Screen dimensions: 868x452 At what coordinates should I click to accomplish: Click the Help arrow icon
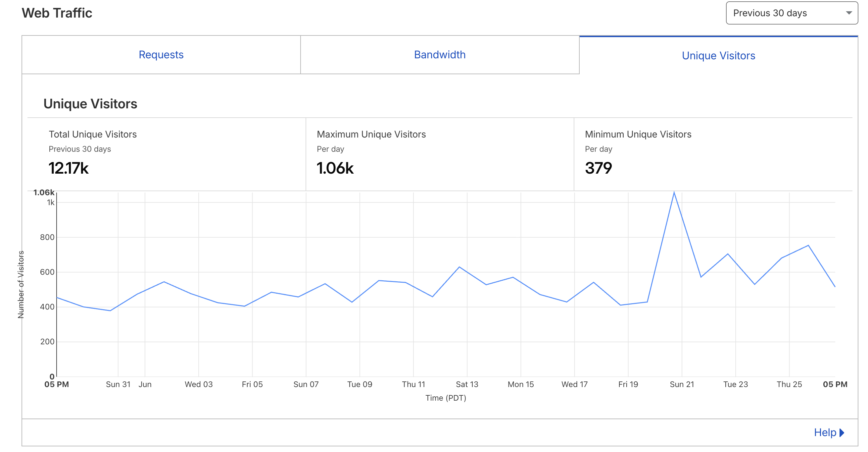[842, 432]
